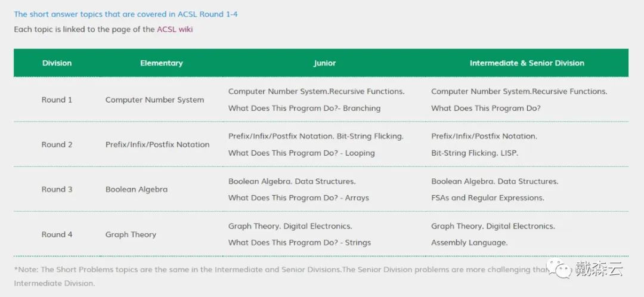Open Elementary's "Boolean Algebra" topic
Screen dimensions: 644x297
137,190
